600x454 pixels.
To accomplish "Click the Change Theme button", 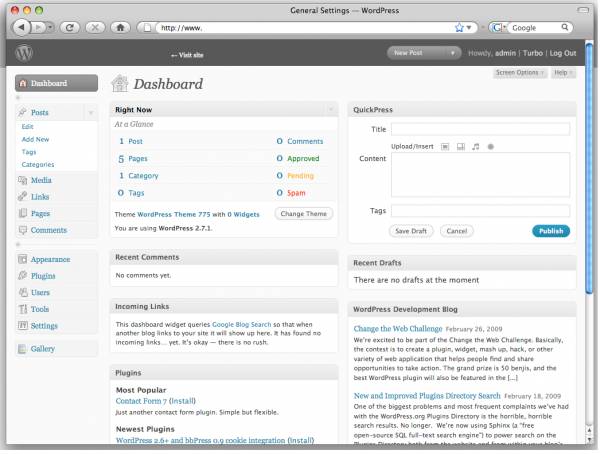I will [303, 214].
